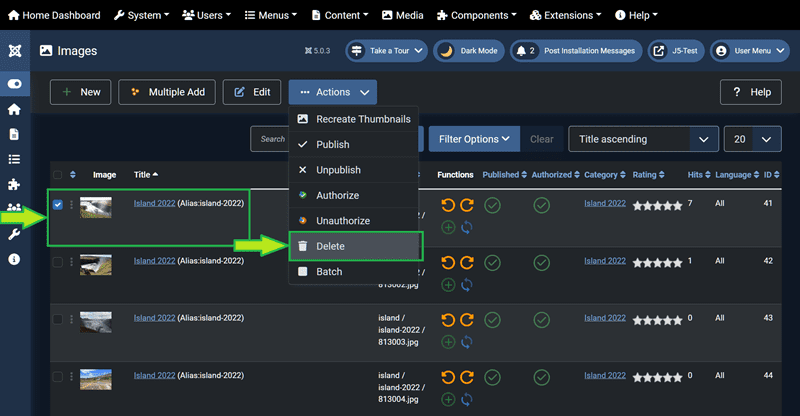Rotate the ID 42 image right

pyautogui.click(x=467, y=263)
